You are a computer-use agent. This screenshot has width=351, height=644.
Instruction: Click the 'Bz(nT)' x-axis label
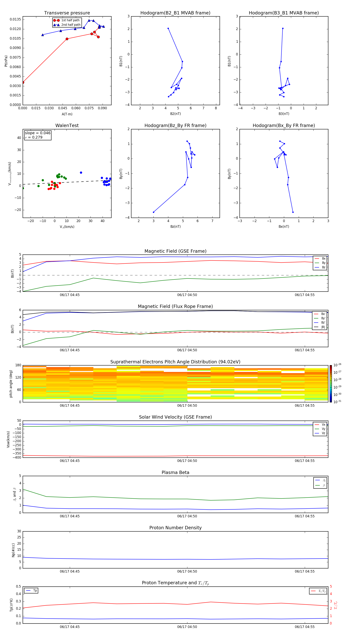[175, 227]
